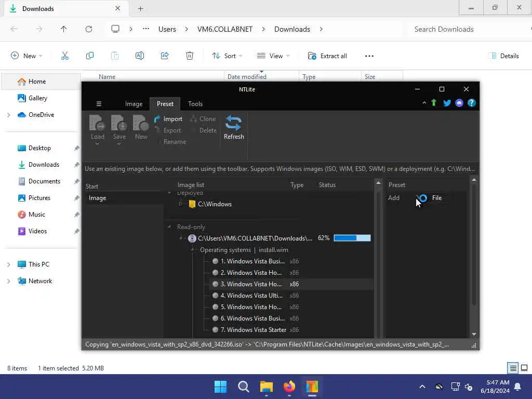Click the Delete trash icon in File Explorer

point(189,56)
